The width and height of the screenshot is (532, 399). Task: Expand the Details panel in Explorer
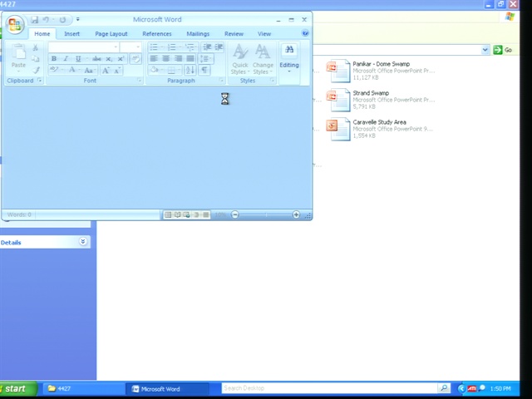[x=83, y=242]
